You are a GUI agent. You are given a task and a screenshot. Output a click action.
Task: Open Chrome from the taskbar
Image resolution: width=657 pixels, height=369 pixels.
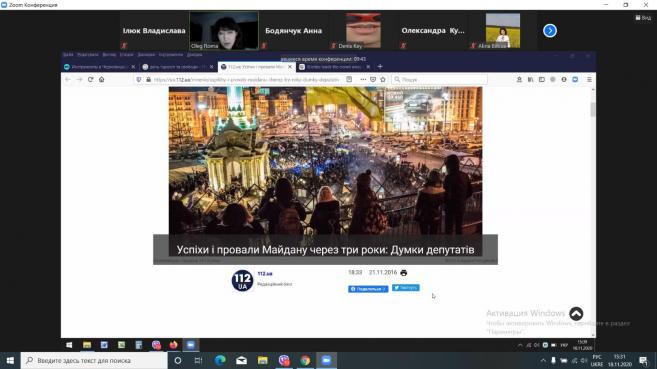pyautogui.click(x=305, y=360)
